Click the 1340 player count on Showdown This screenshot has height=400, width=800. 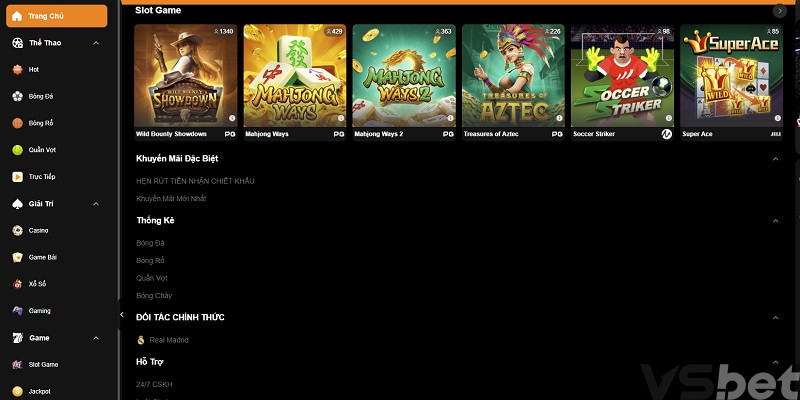tap(223, 32)
